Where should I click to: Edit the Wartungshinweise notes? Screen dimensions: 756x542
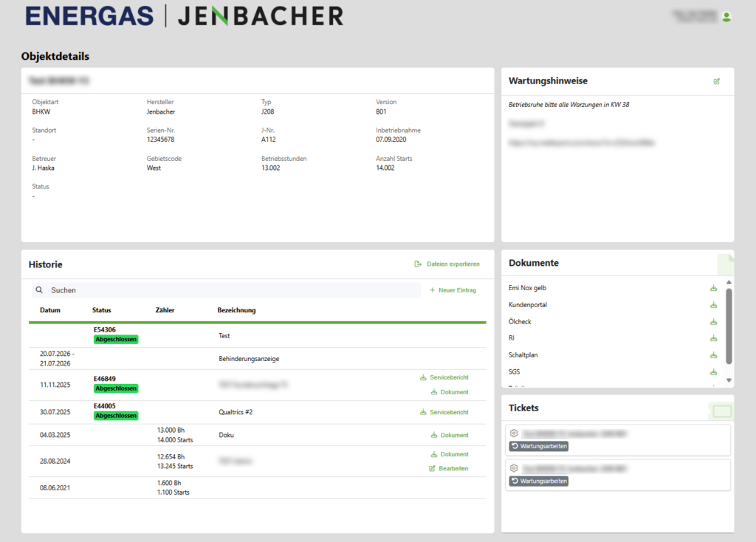click(716, 81)
